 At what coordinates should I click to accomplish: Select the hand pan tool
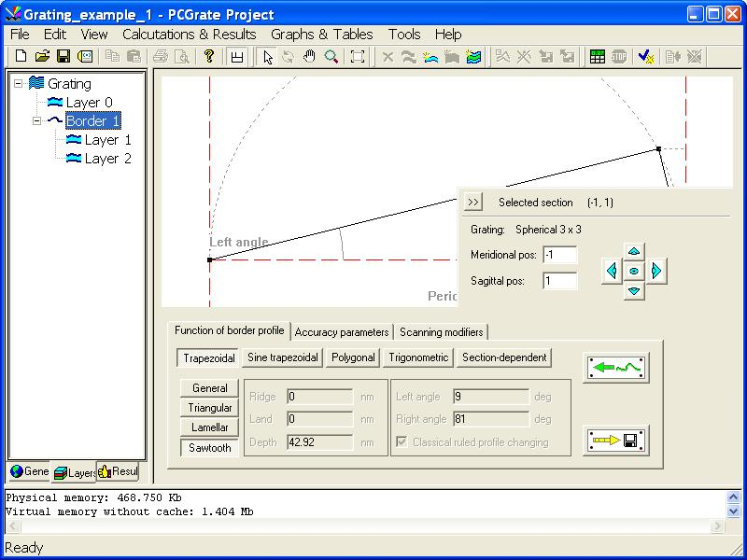(x=309, y=57)
